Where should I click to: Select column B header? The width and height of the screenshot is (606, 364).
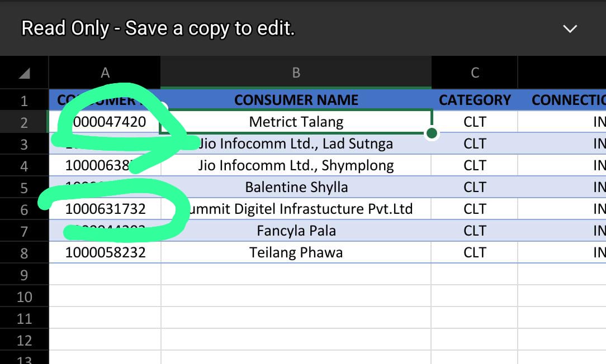pos(296,73)
